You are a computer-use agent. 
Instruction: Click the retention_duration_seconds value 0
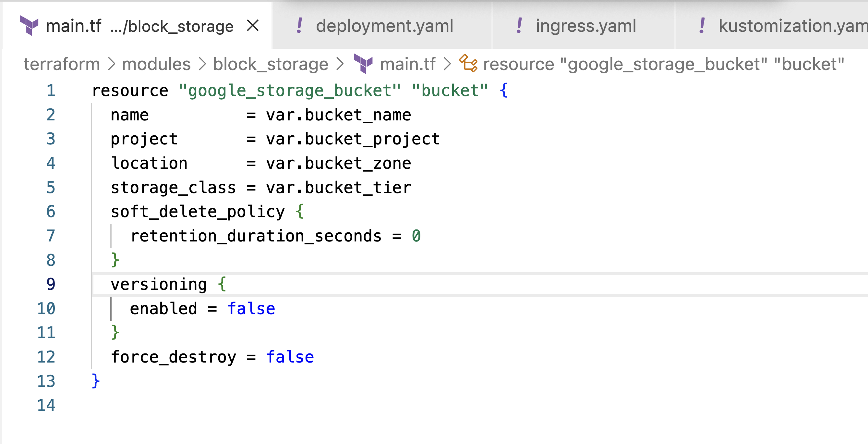pyautogui.click(x=416, y=236)
